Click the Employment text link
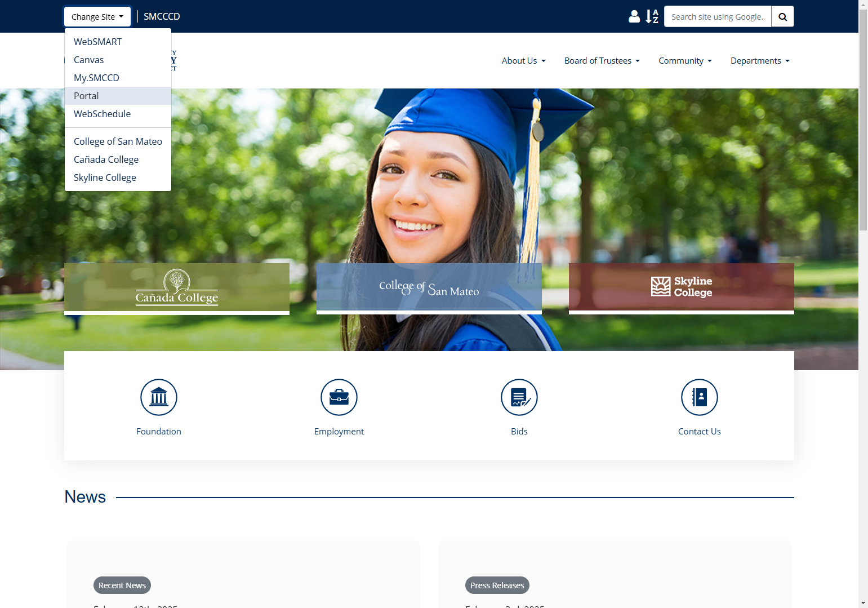The height and width of the screenshot is (608, 868). 339,432
